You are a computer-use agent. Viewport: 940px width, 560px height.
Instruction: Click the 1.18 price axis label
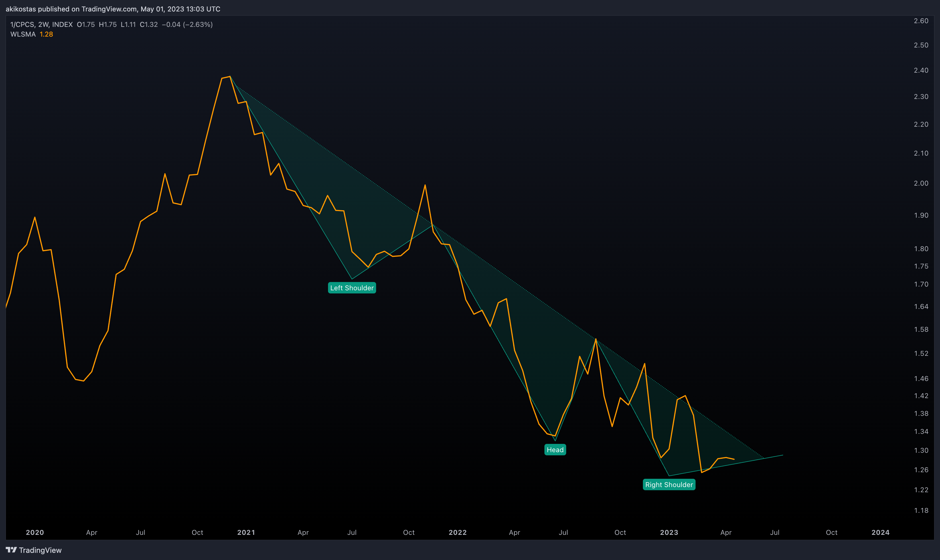point(921,510)
